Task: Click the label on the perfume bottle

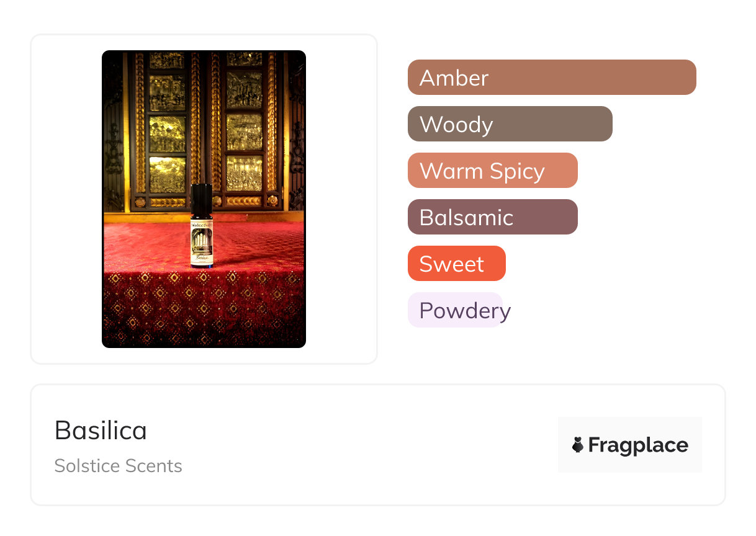Action: point(202,242)
